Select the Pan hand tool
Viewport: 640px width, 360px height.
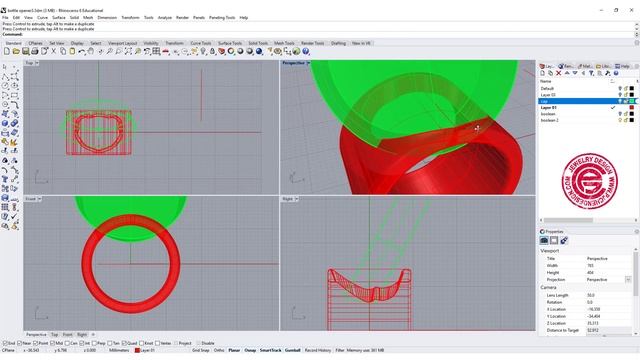[x=91, y=51]
